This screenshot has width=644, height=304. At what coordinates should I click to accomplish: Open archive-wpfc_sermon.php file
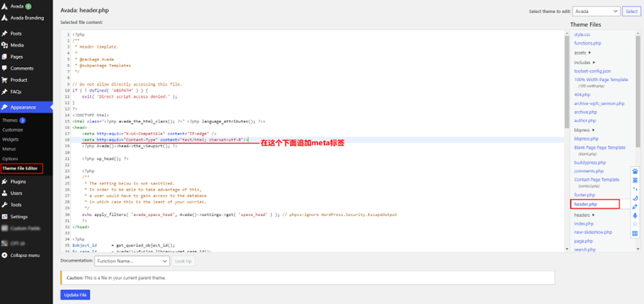[599, 104]
